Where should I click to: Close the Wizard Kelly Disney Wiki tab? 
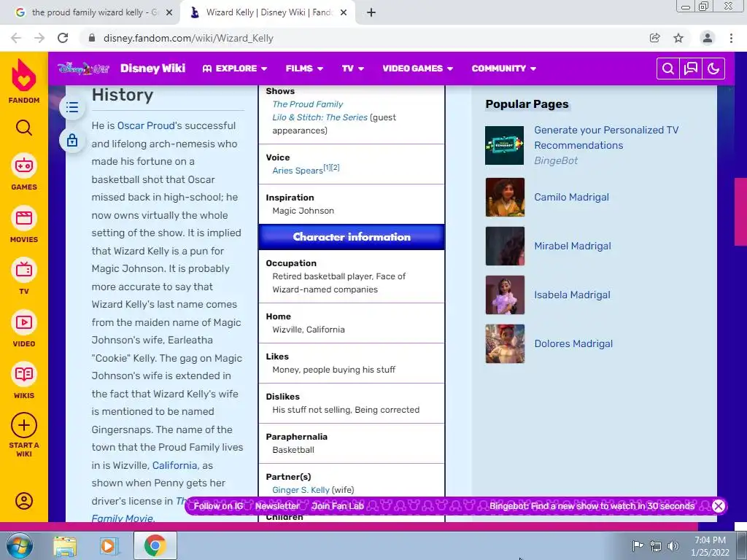(344, 13)
